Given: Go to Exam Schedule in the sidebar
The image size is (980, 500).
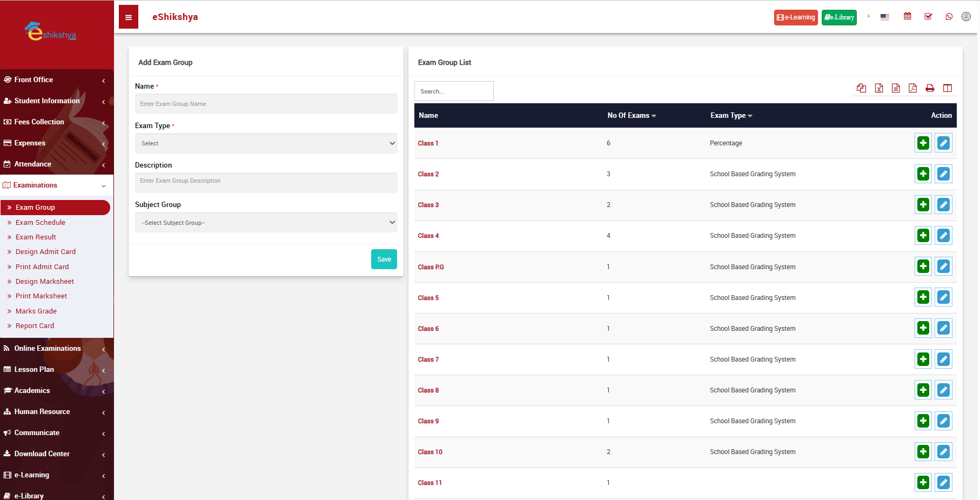Looking at the screenshot, I should (x=41, y=222).
